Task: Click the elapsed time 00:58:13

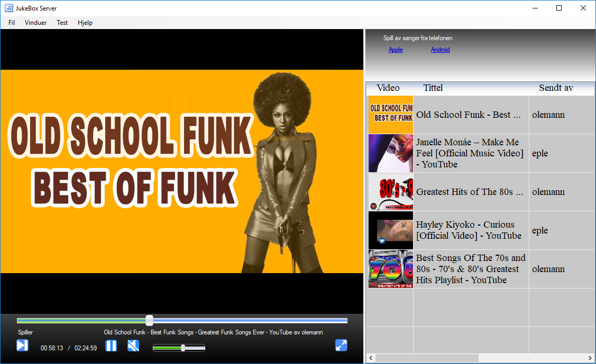Action: [52, 348]
